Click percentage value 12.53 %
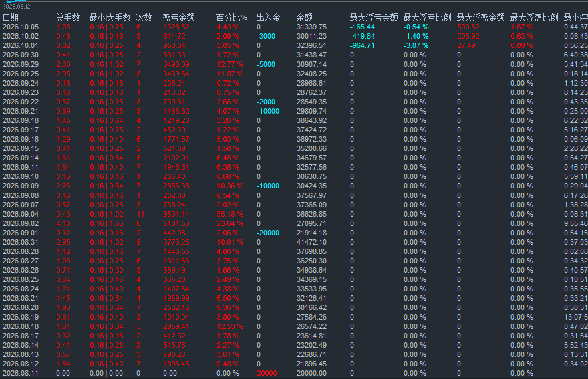The width and height of the screenshot is (588, 379). click(x=230, y=326)
